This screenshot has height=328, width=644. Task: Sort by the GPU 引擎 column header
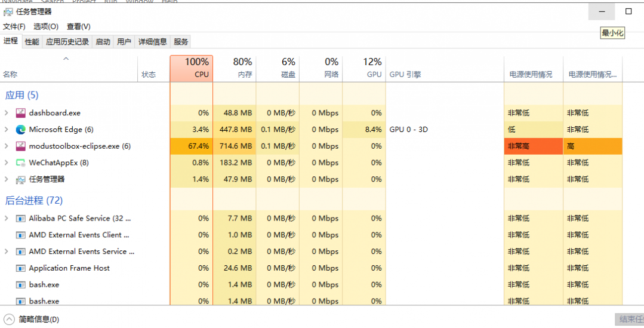pos(445,68)
